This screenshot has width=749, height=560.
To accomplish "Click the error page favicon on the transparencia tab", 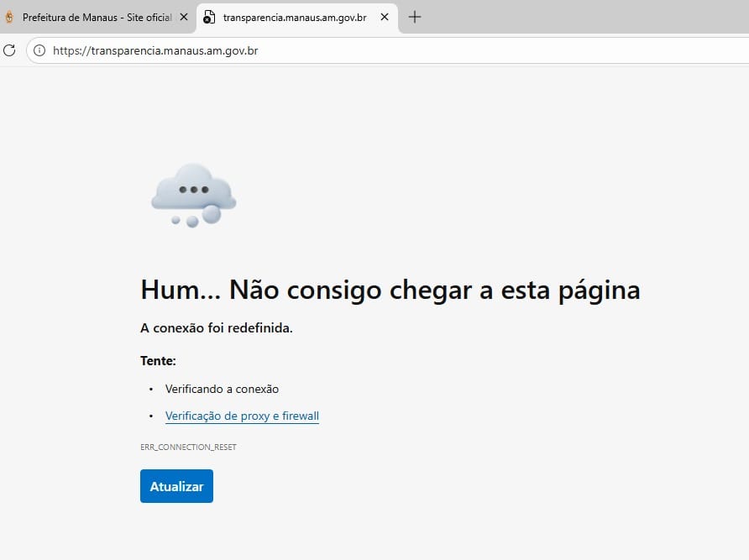I will pos(209,17).
